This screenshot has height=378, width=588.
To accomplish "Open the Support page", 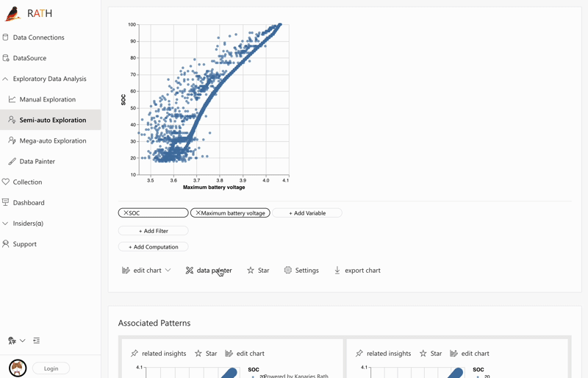I will tap(24, 243).
